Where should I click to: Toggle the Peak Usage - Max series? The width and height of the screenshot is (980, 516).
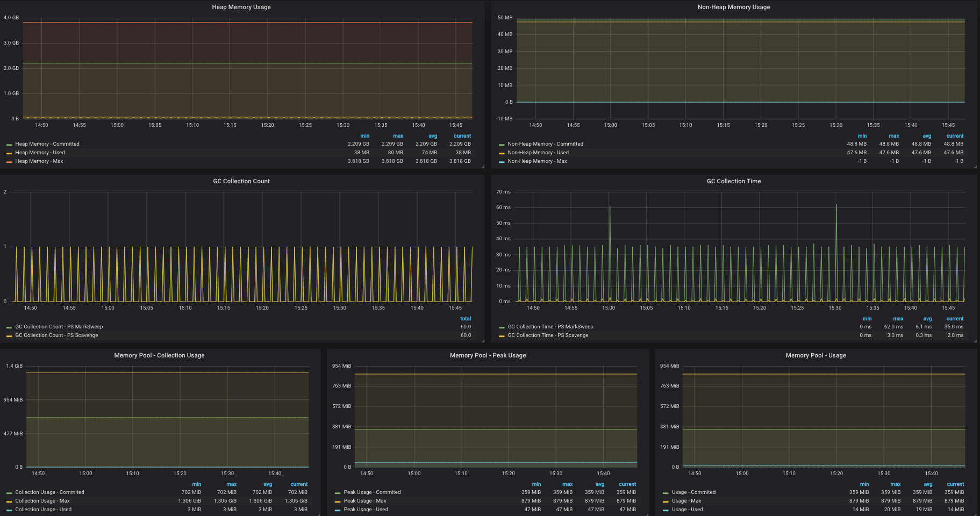(x=365, y=501)
